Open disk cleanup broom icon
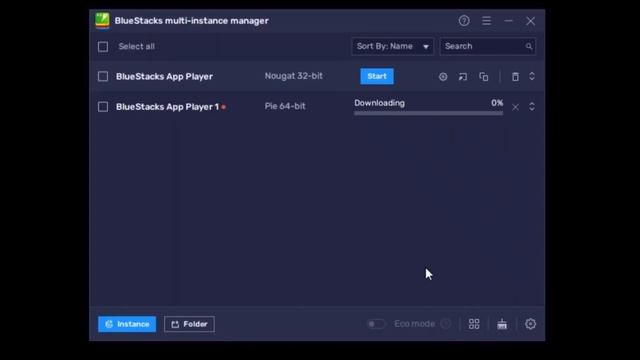 (x=502, y=324)
